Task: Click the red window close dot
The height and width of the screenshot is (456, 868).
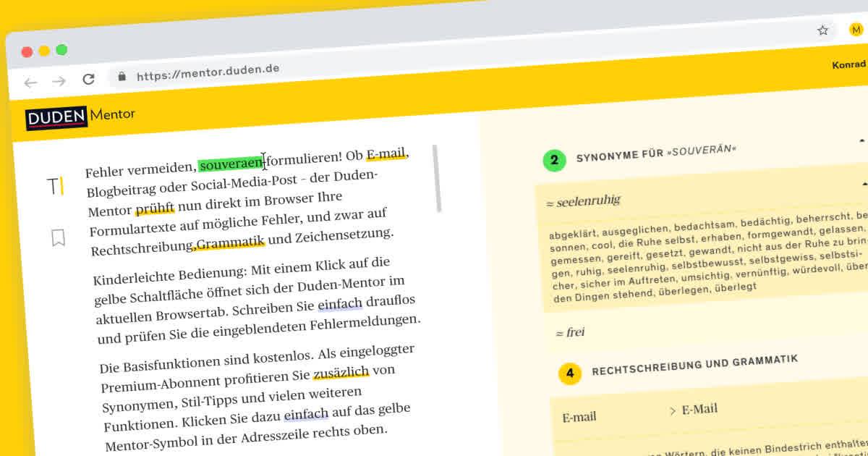Action: tap(27, 52)
